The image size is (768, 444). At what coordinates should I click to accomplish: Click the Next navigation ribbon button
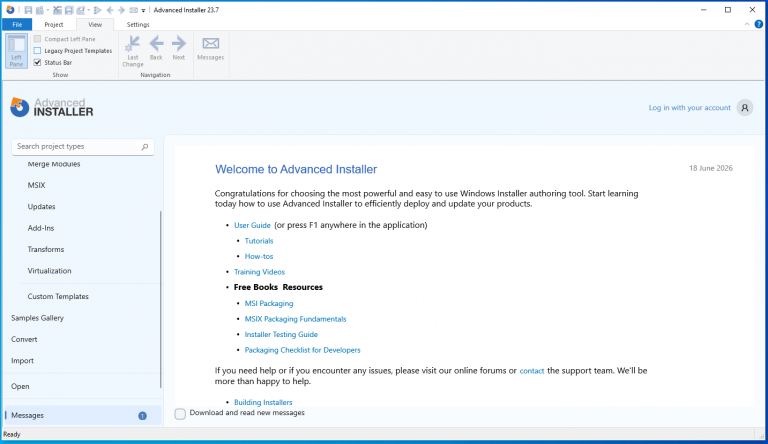point(179,48)
